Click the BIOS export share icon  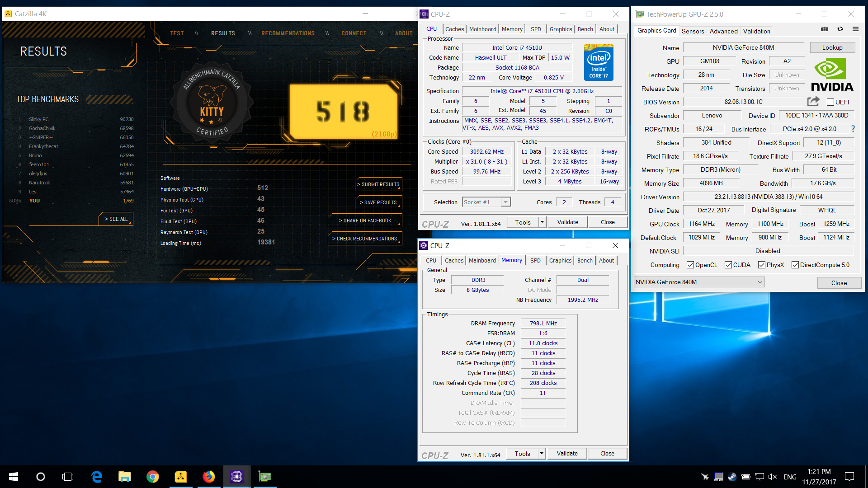point(813,101)
